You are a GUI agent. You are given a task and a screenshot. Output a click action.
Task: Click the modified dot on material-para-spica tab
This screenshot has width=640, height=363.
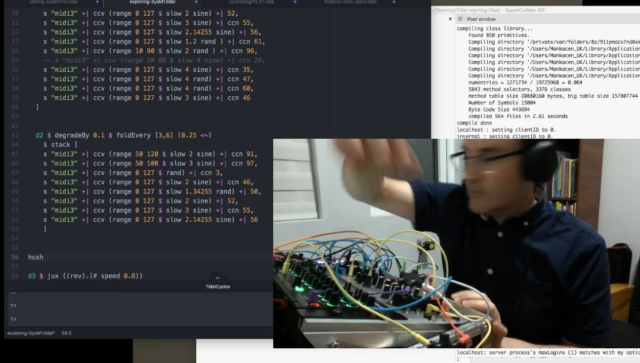[x=394, y=2]
